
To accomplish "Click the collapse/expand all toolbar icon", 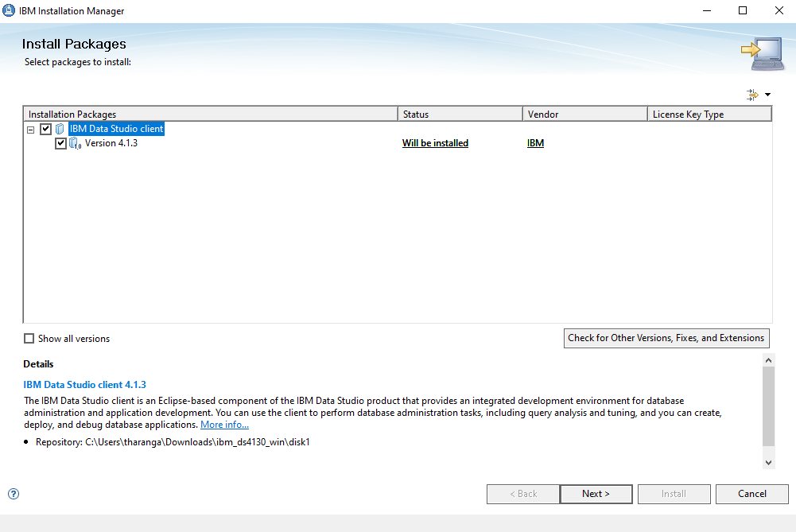I will [x=752, y=95].
